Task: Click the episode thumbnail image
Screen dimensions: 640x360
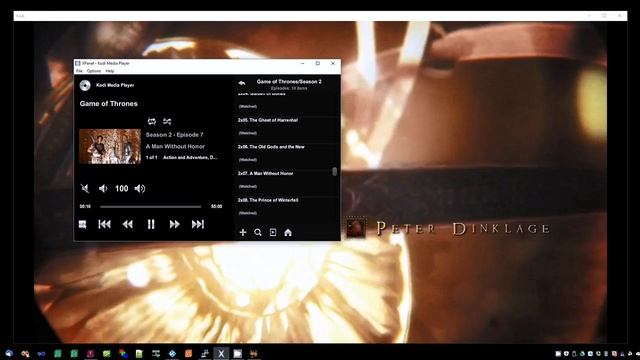Action: click(110, 146)
